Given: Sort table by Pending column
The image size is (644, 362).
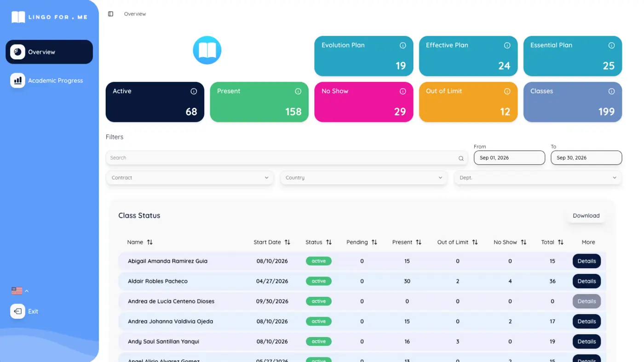Looking at the screenshot, I should 374,242.
